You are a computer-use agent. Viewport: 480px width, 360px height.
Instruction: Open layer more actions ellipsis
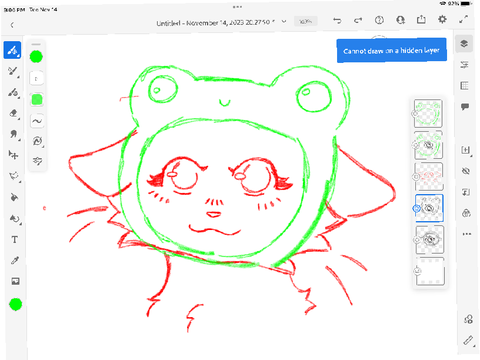tap(467, 234)
